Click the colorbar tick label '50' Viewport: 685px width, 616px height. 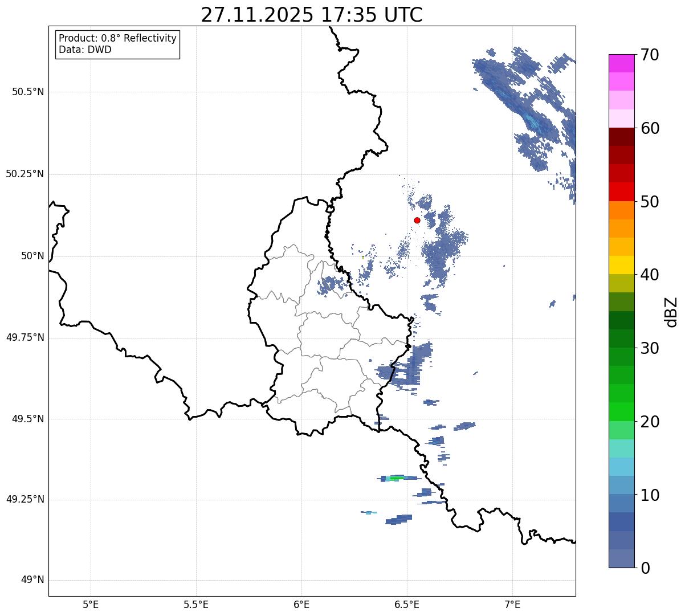pyautogui.click(x=650, y=202)
